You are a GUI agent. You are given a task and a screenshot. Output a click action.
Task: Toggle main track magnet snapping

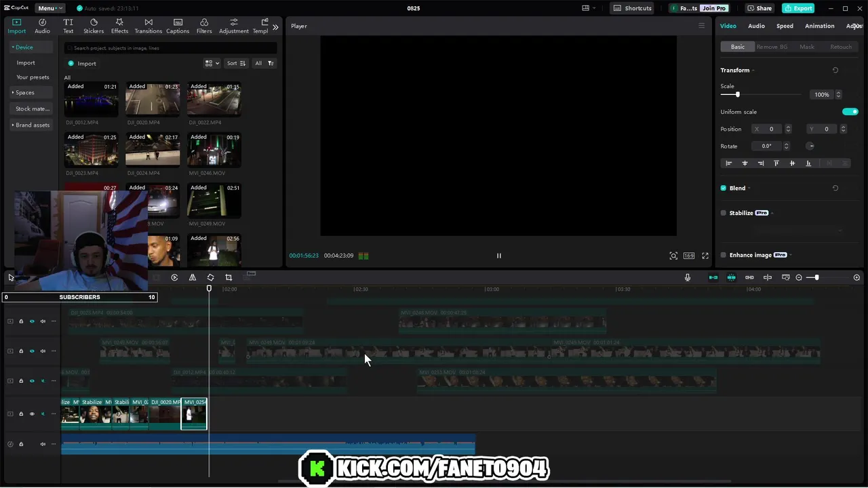[713, 277]
